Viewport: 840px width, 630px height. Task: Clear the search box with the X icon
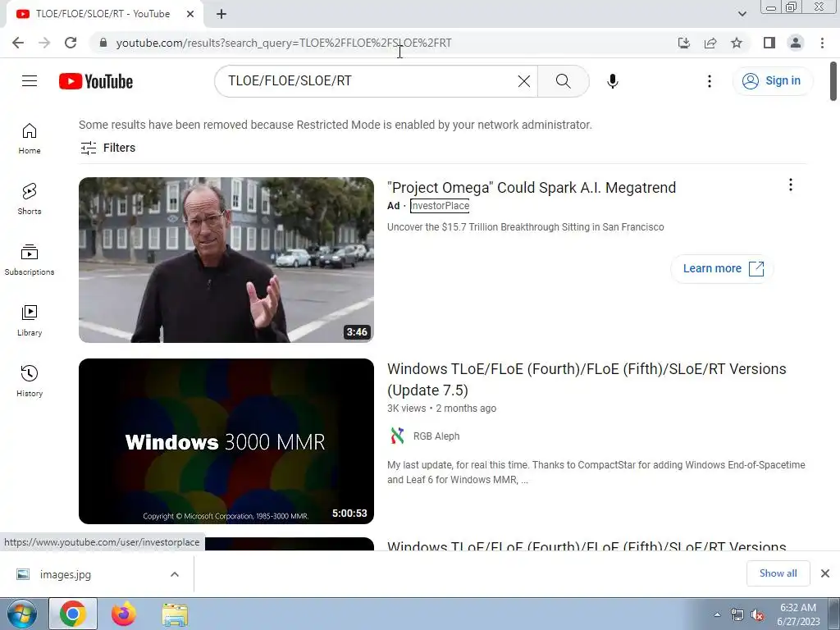pos(524,81)
